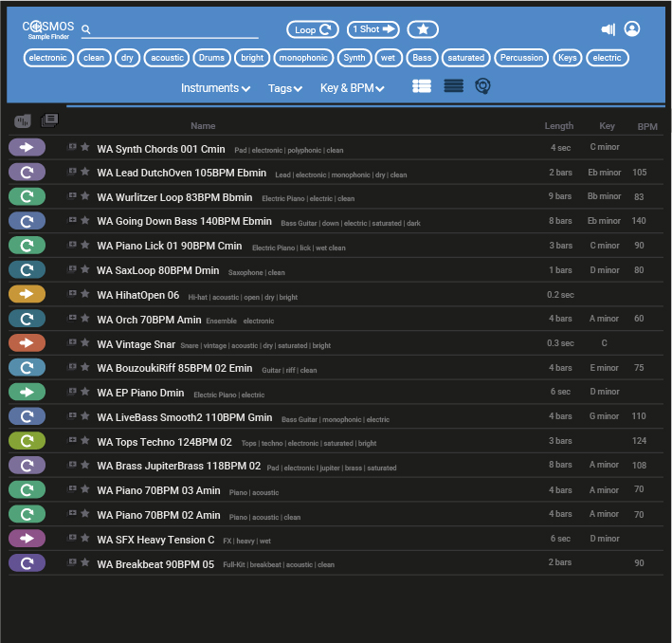
Task: Play WA Brass JupiterBrass loop
Action: pos(27,465)
